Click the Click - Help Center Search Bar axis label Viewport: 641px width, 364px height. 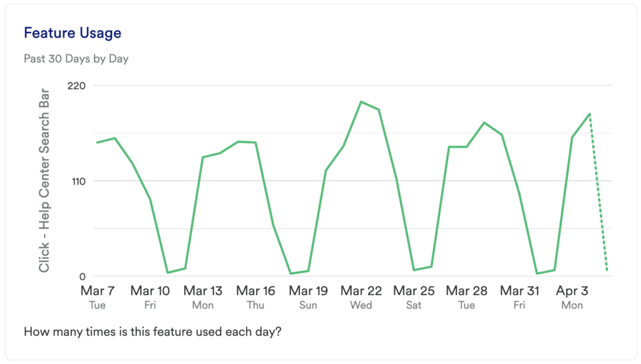[x=44, y=180]
